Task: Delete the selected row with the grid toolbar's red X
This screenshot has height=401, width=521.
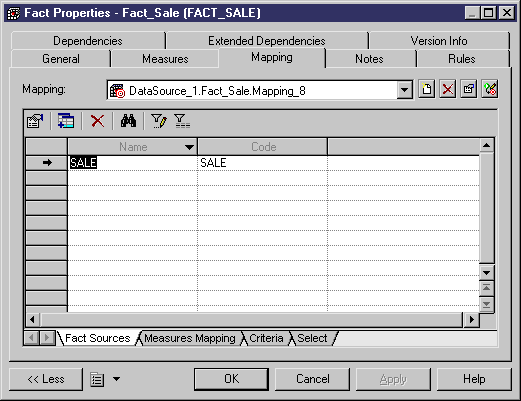Action: 97,121
